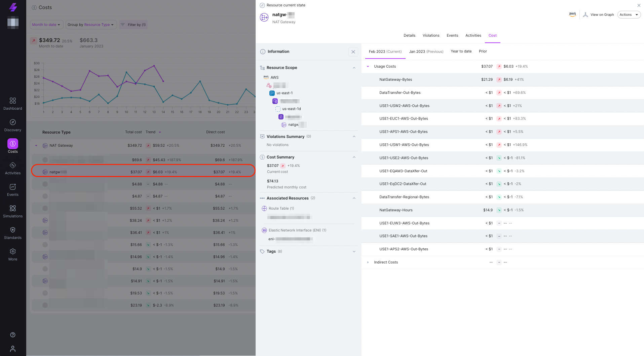644x356 pixels.
Task: Open the Standards section
Action: pos(13,232)
